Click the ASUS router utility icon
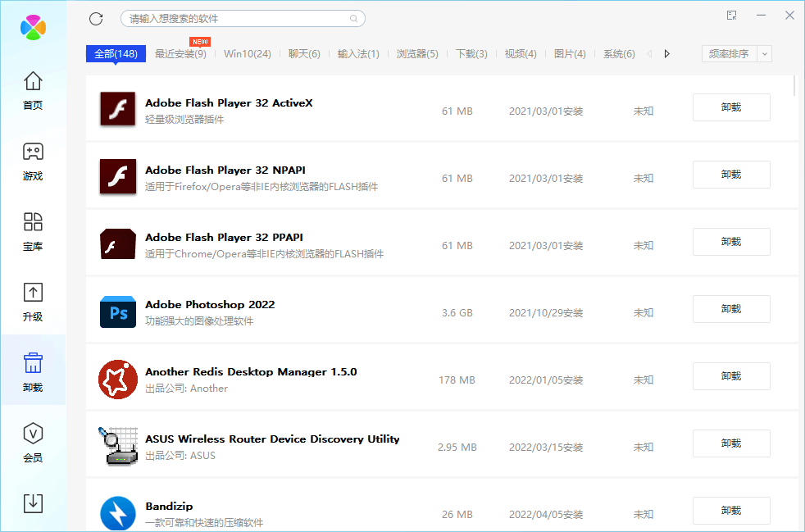 click(117, 446)
